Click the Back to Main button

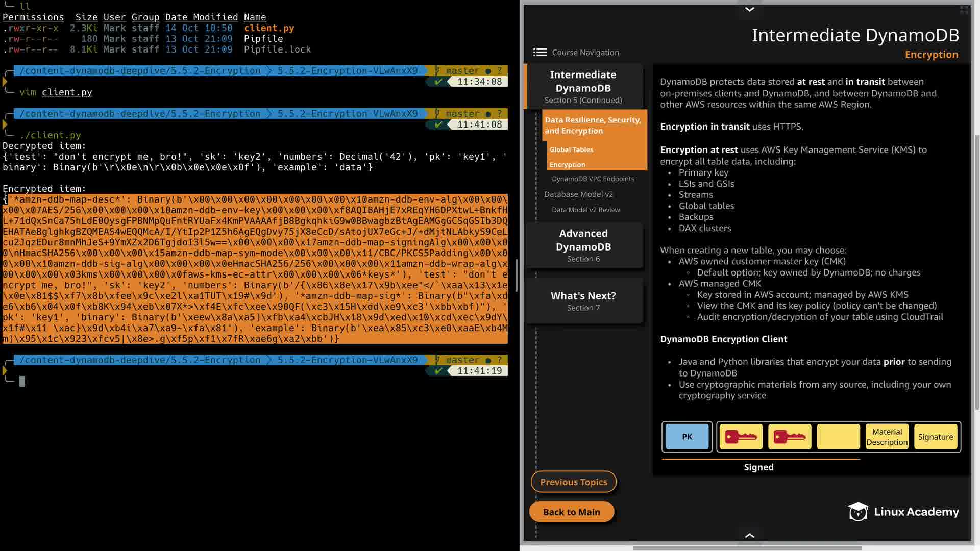pos(571,512)
